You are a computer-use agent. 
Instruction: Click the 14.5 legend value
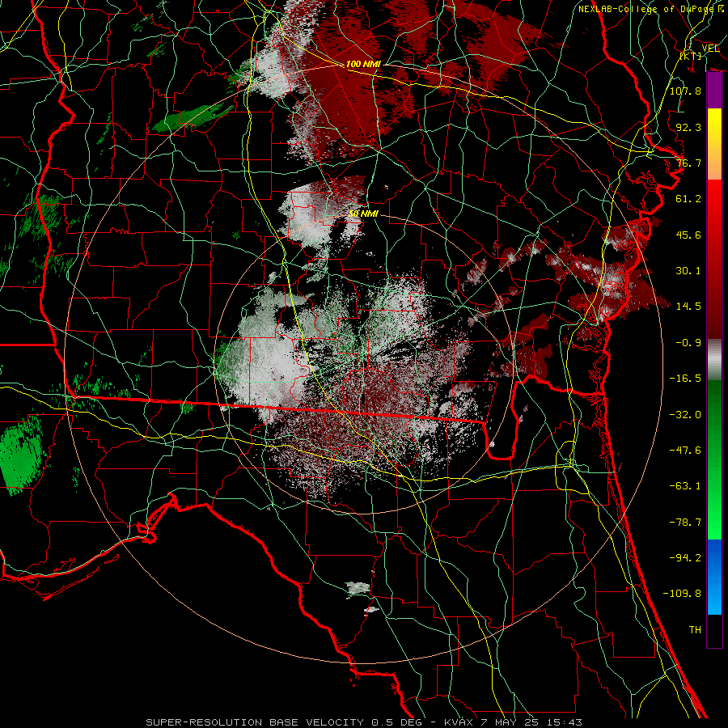pos(688,307)
